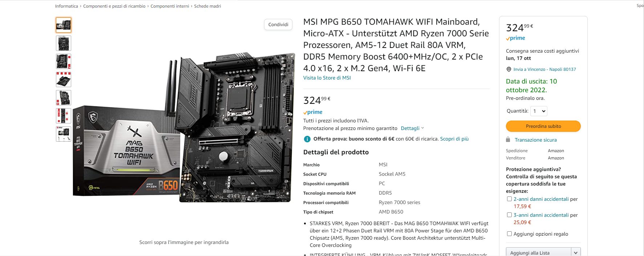This screenshot has height=256, width=644.
Task: Open the Visita lo Store di MSI link
Action: tap(327, 78)
